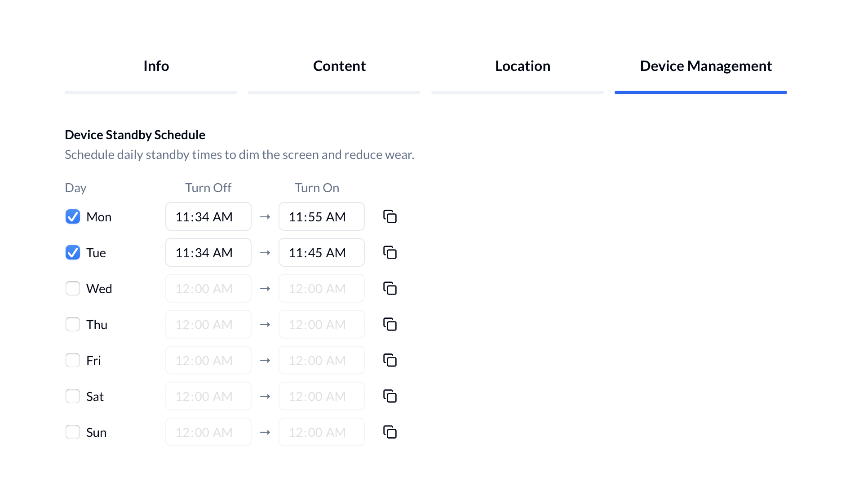Image resolution: width=868 pixels, height=493 pixels.
Task: Go to the Location tab
Action: click(x=523, y=66)
